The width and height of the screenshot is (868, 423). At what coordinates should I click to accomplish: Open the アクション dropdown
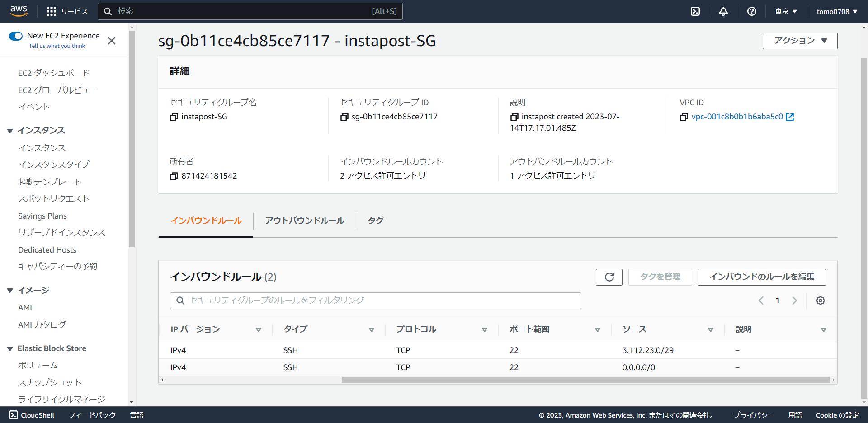[x=799, y=41]
